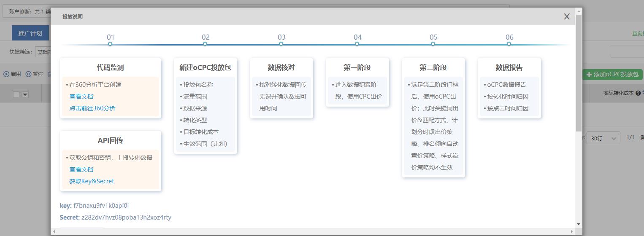
Task: Click the 1/1 page indicator
Action: [630, 137]
